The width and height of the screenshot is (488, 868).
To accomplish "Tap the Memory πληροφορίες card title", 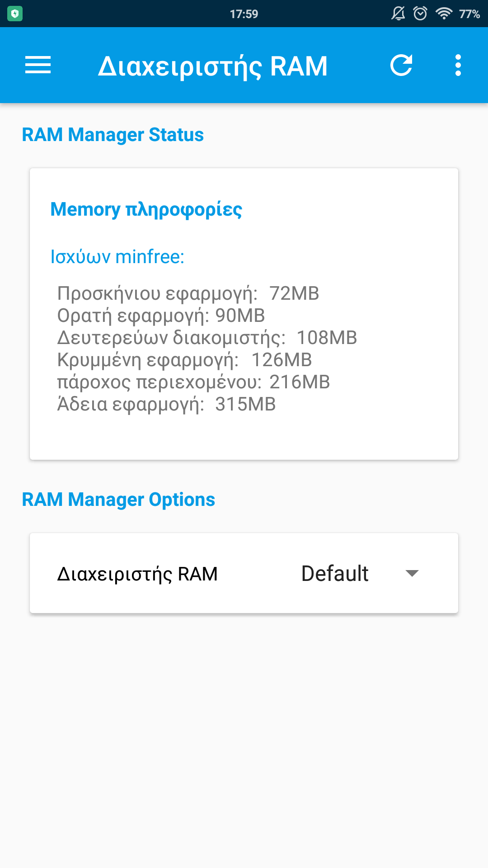I will coord(146,209).
